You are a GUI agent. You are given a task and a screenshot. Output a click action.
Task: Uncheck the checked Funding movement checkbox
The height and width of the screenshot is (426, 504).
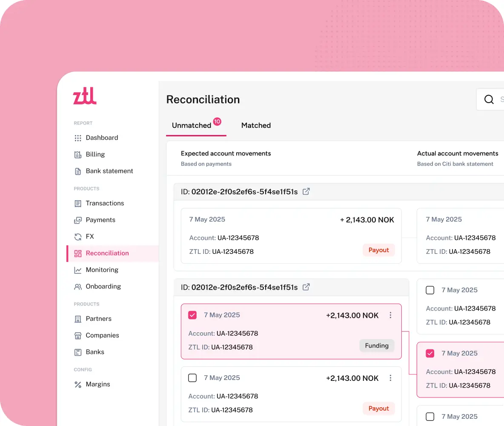pyautogui.click(x=192, y=315)
